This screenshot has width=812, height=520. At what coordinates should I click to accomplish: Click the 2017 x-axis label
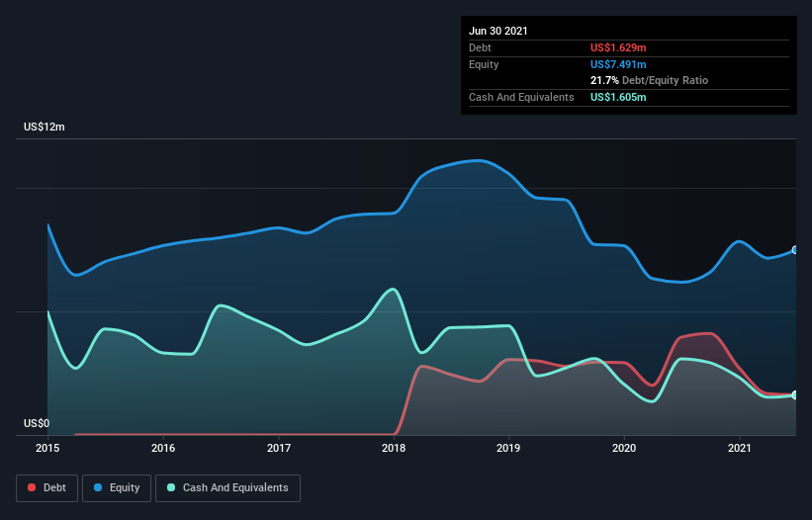click(x=279, y=448)
